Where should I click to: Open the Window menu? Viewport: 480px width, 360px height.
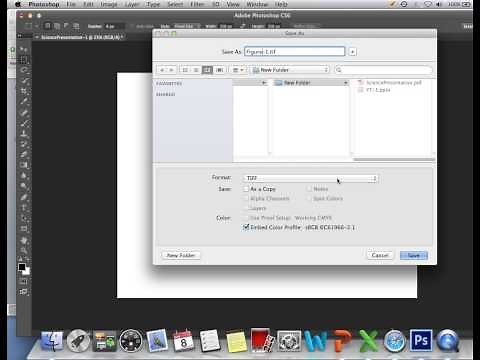coord(257,4)
